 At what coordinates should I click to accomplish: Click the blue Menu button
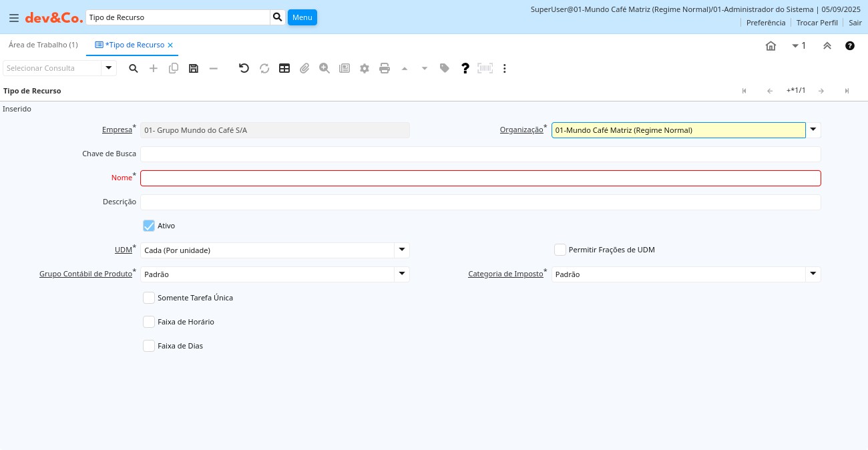pyautogui.click(x=302, y=17)
